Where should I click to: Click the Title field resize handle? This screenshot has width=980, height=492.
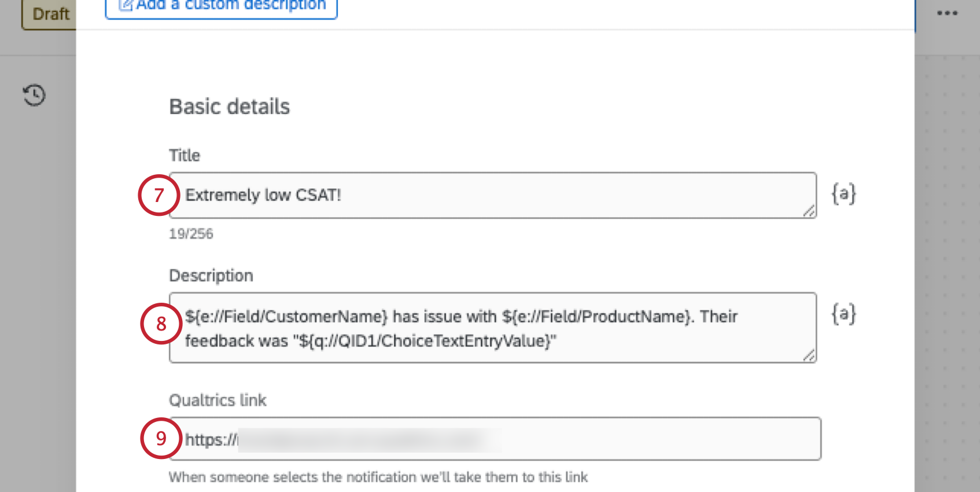pos(809,211)
